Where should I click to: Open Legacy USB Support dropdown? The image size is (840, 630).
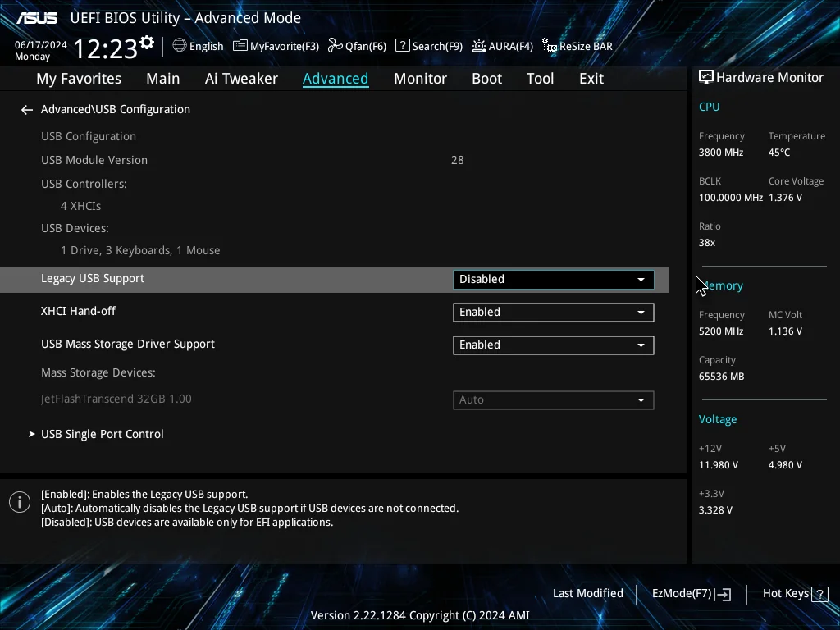point(554,280)
